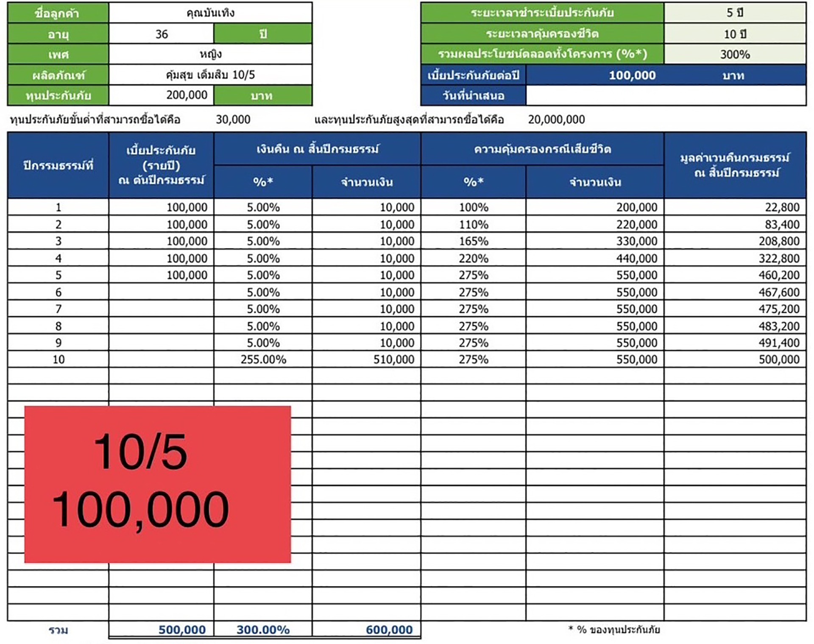Viewport: 814px width, 644px height.
Task: Click the sum insured cell 200,000
Action: click(x=161, y=95)
